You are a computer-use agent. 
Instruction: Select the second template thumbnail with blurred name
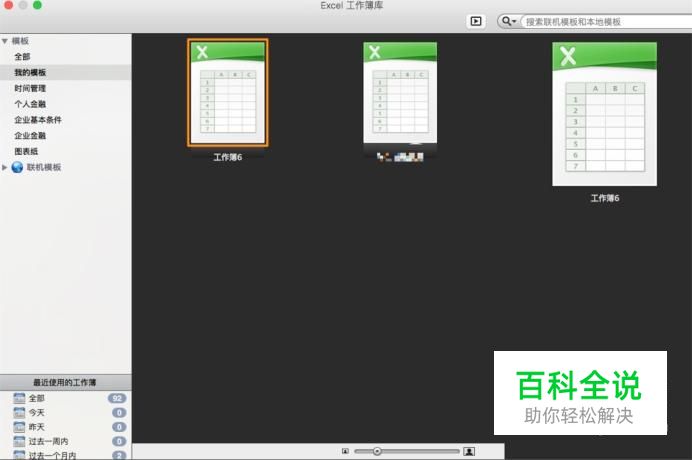pyautogui.click(x=400, y=93)
